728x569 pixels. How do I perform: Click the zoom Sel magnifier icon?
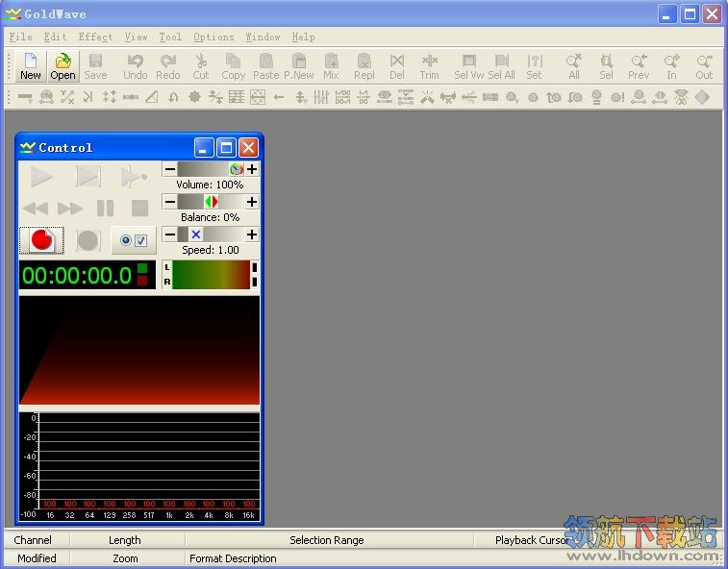(x=607, y=66)
